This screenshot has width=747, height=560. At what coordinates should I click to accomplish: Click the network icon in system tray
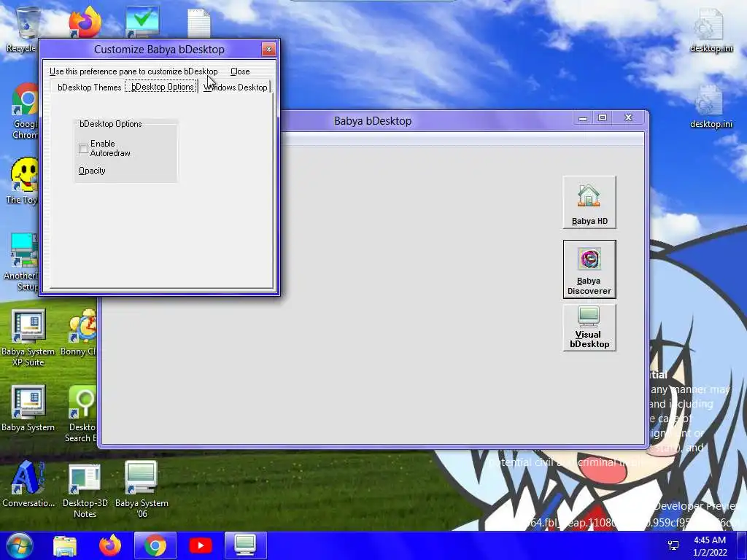coord(673,545)
